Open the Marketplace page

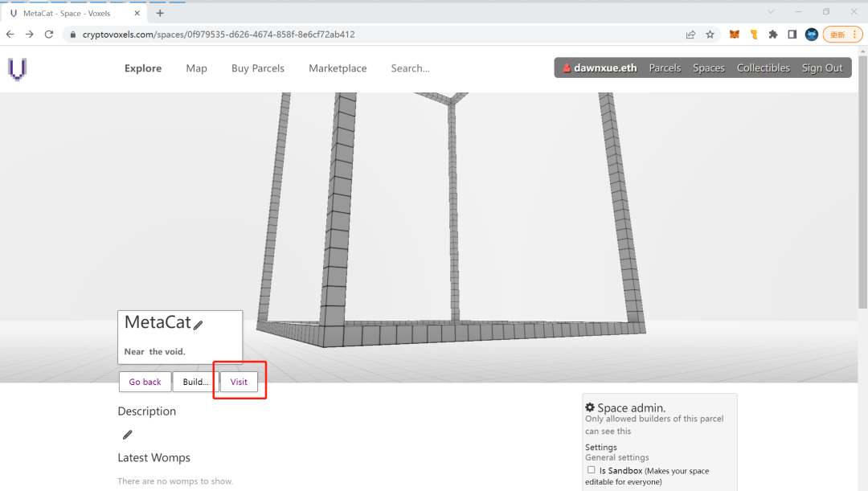338,68
